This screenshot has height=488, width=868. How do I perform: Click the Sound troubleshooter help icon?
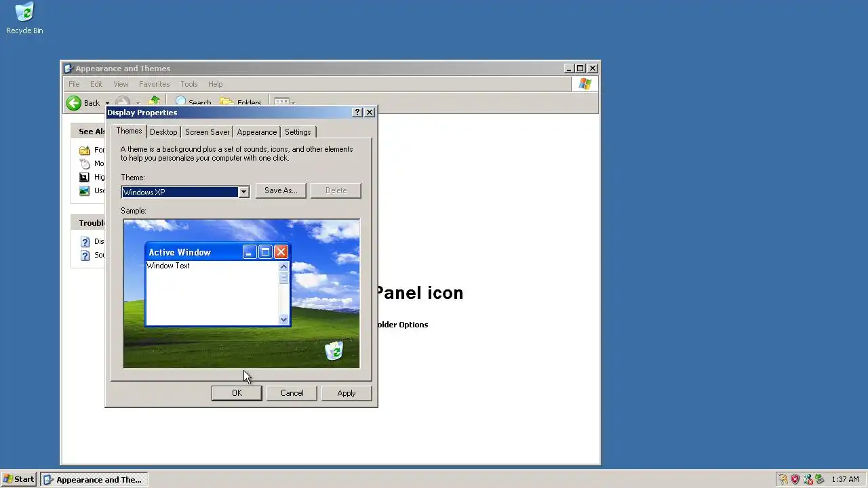pyautogui.click(x=85, y=256)
